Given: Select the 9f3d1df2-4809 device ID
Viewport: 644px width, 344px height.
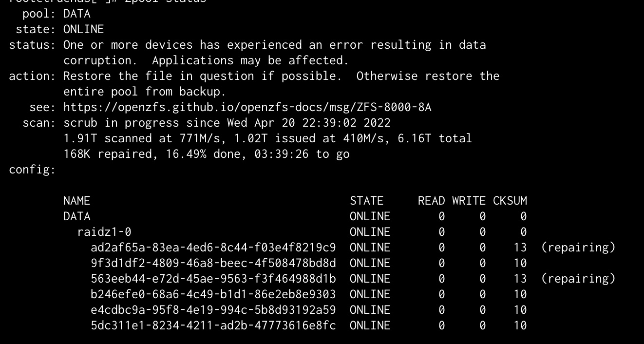Looking at the screenshot, I should pyautogui.click(x=213, y=263).
